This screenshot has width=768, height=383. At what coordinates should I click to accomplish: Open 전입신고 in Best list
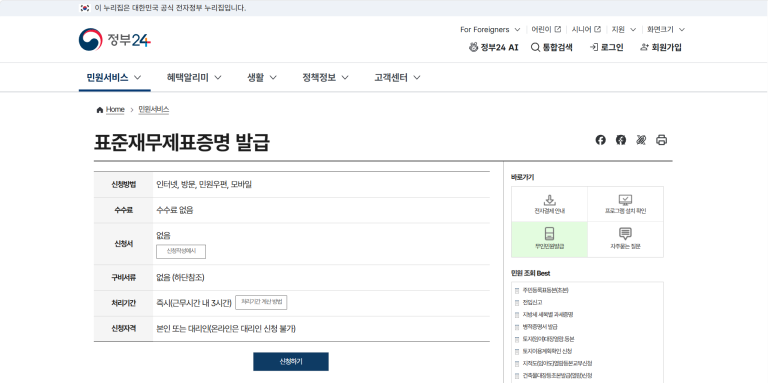pos(532,302)
